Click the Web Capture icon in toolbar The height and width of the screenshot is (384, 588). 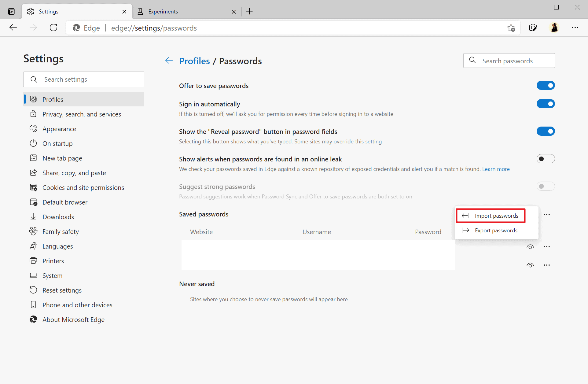pyautogui.click(x=533, y=28)
